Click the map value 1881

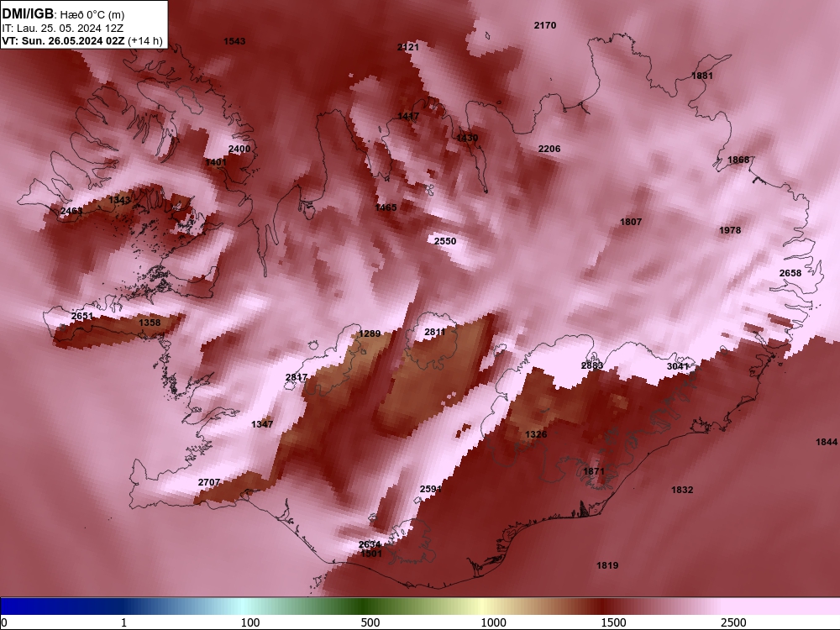click(x=702, y=76)
